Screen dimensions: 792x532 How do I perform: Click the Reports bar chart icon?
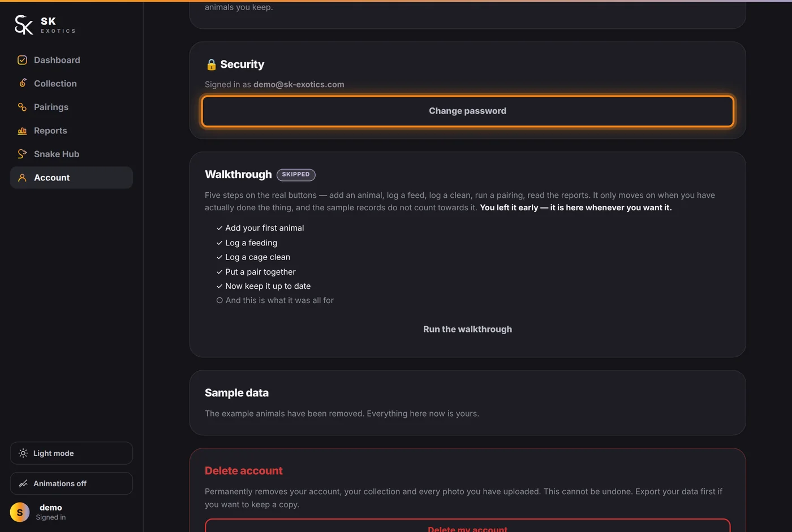coord(22,131)
